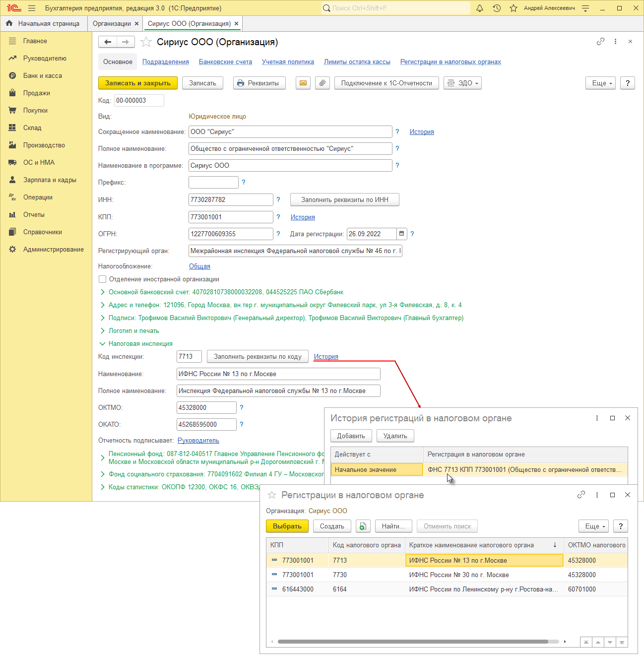Jump to last row with list navigation arrow

tap(622, 642)
